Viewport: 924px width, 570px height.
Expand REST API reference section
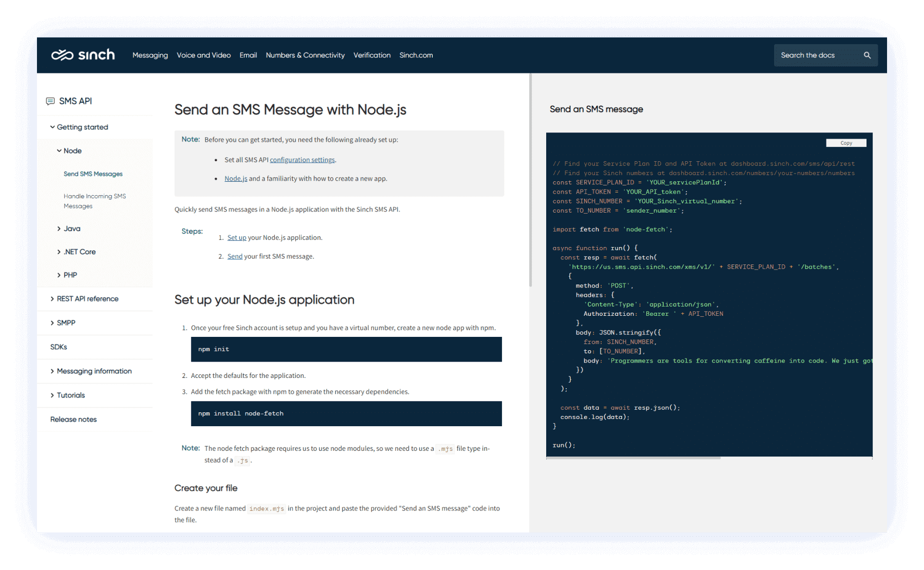click(52, 299)
